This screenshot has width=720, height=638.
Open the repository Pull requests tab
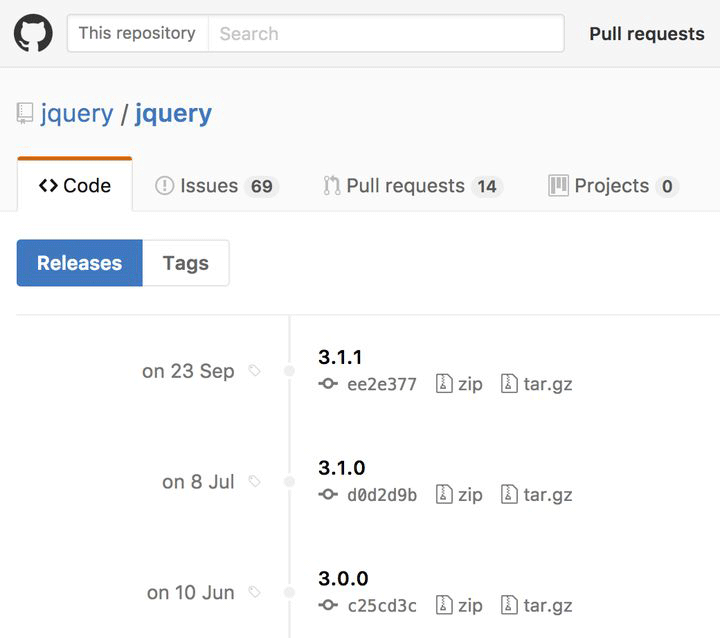click(413, 186)
